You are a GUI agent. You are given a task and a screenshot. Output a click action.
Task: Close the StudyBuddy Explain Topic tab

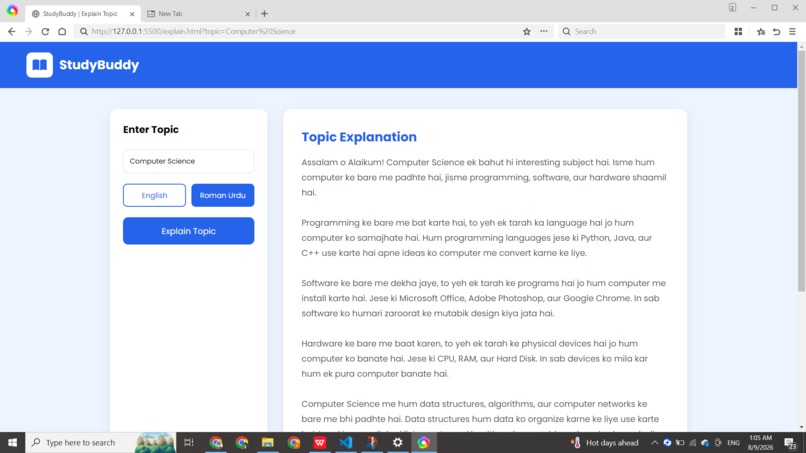click(132, 14)
